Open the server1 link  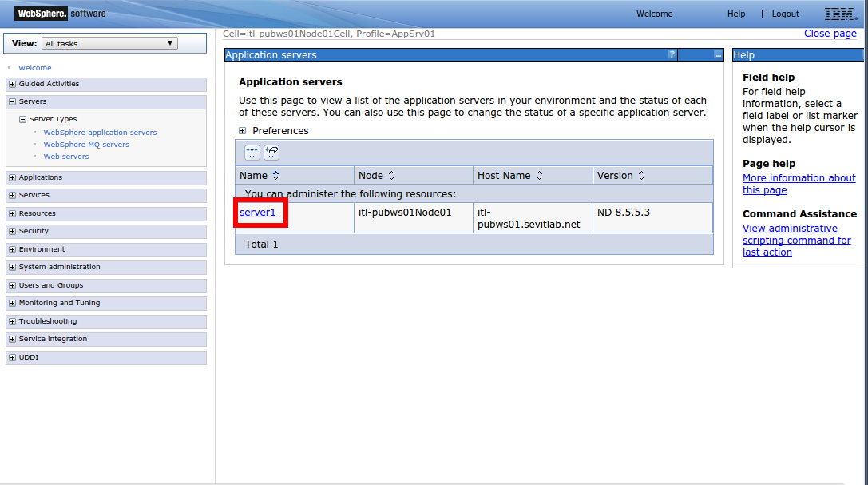pos(257,212)
